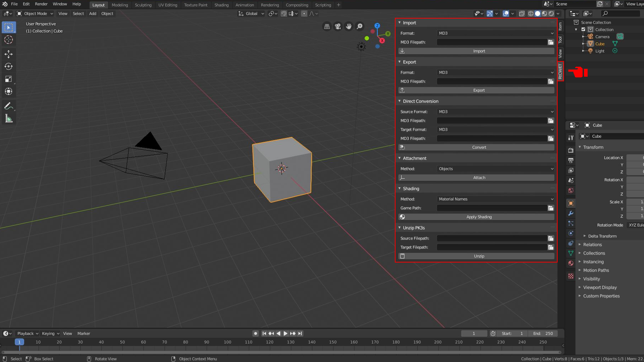
Task: Toggle proportional editing in viewport header
Action: [x=304, y=14]
